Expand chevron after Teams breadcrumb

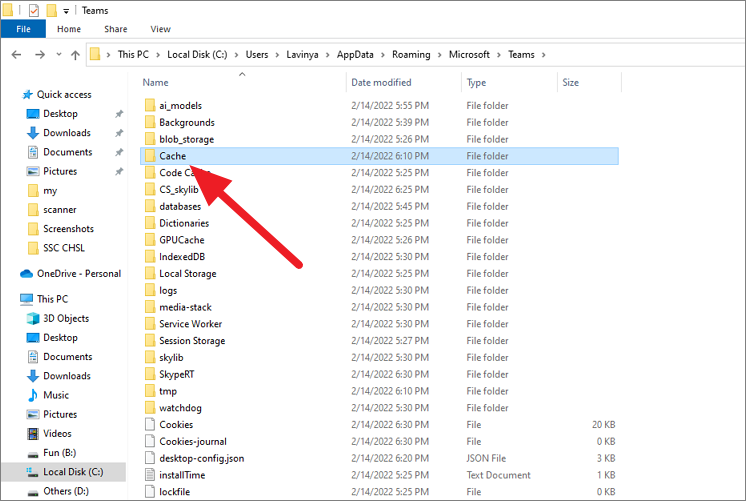(x=543, y=55)
